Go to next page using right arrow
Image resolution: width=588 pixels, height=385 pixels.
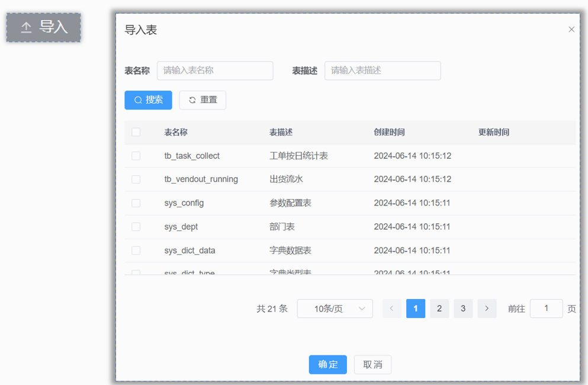(x=487, y=309)
